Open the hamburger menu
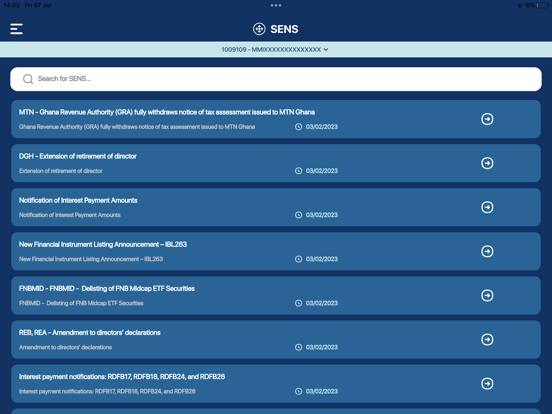This screenshot has height=414, width=552. point(17,29)
